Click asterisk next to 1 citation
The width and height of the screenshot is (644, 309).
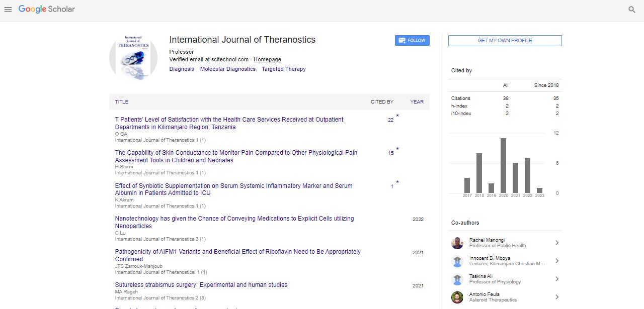tap(397, 183)
